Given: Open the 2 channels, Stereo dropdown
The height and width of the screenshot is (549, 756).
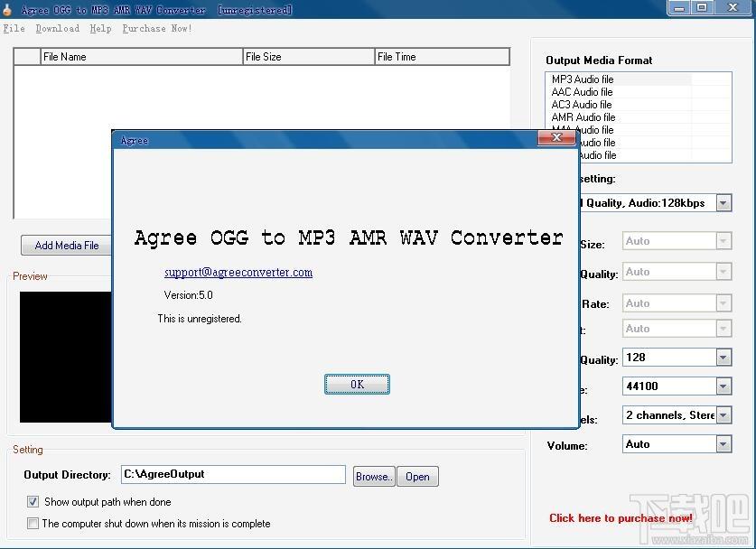Looking at the screenshot, I should (x=723, y=415).
